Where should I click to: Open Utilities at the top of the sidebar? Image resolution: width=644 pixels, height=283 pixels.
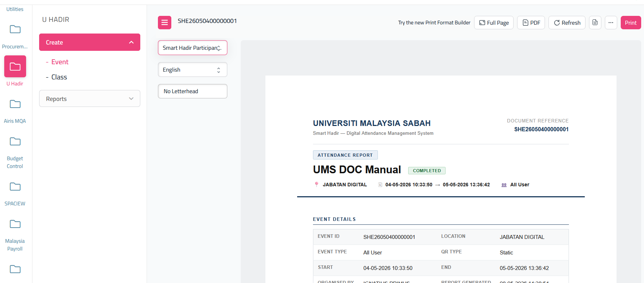tap(15, 9)
